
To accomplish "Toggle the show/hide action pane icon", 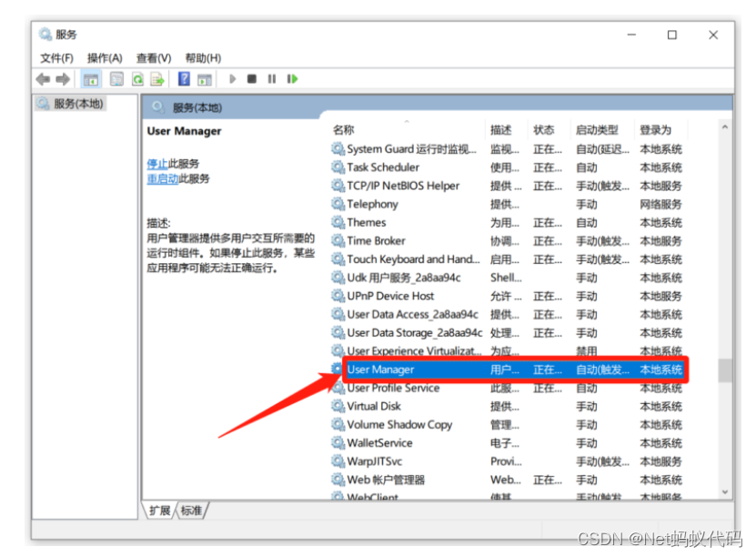I will tap(205, 79).
